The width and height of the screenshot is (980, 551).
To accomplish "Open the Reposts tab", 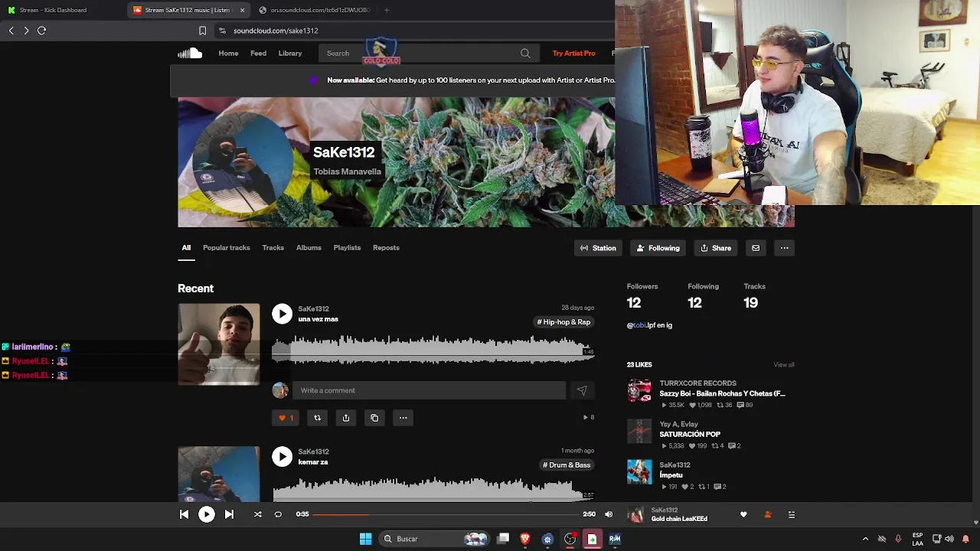I will pyautogui.click(x=386, y=248).
